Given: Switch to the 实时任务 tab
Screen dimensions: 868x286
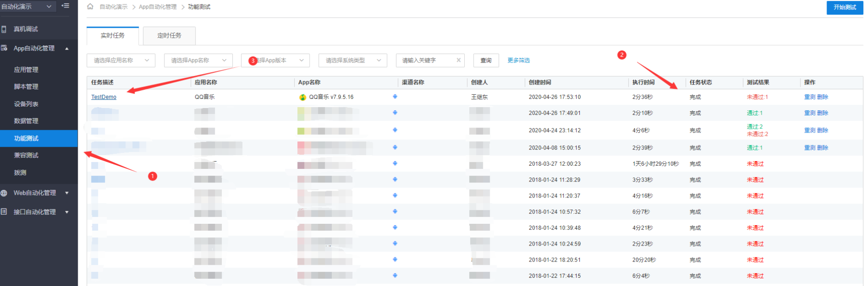Looking at the screenshot, I should 113,35.
